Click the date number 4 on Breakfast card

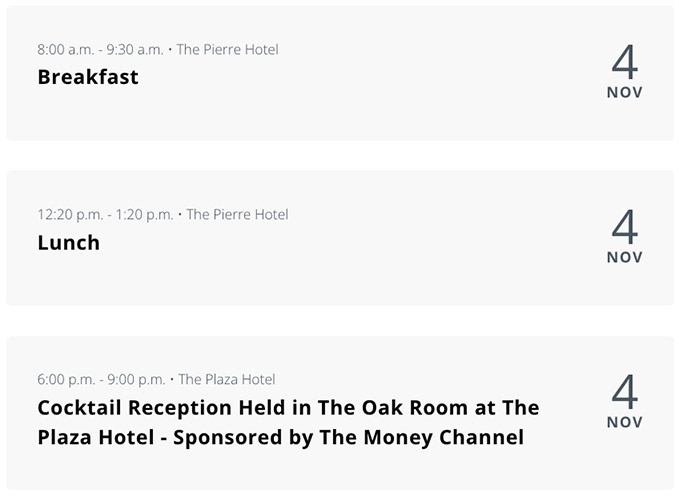[624, 62]
